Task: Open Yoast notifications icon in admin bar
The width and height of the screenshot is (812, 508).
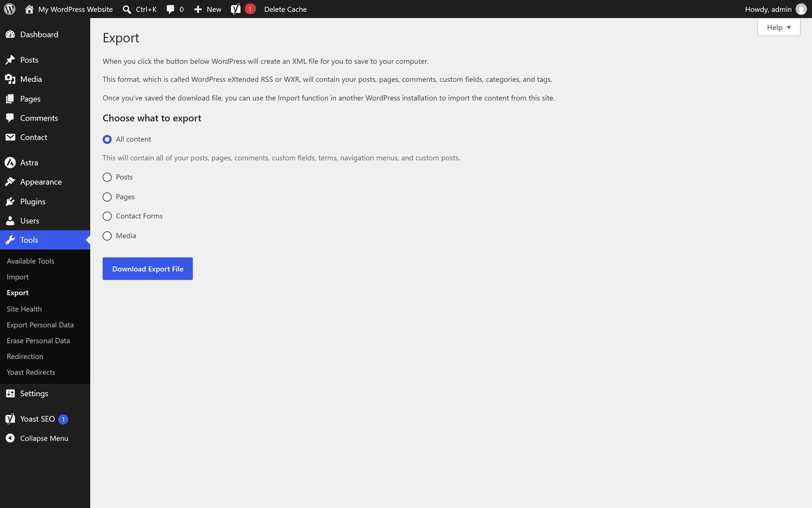Action: coord(235,9)
